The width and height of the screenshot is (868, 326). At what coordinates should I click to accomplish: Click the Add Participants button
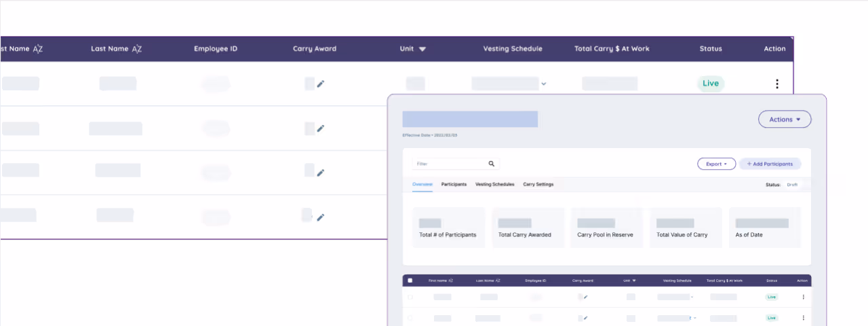[x=770, y=164]
